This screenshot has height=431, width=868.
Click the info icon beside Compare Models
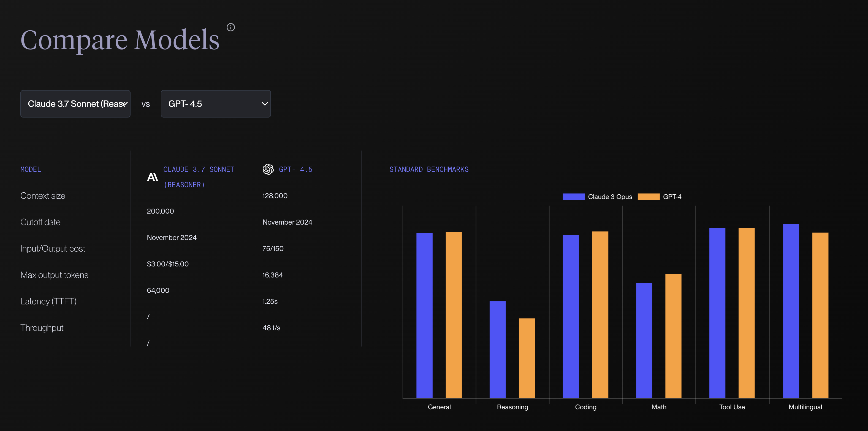(x=230, y=27)
